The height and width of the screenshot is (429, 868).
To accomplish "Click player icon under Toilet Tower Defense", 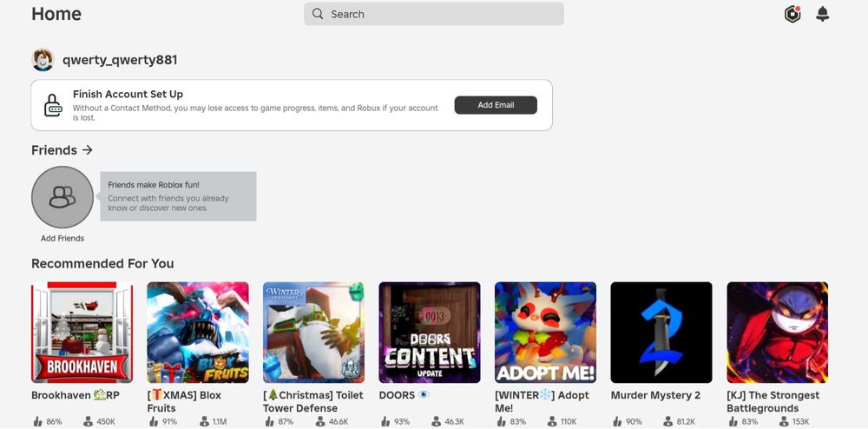I will tap(319, 422).
